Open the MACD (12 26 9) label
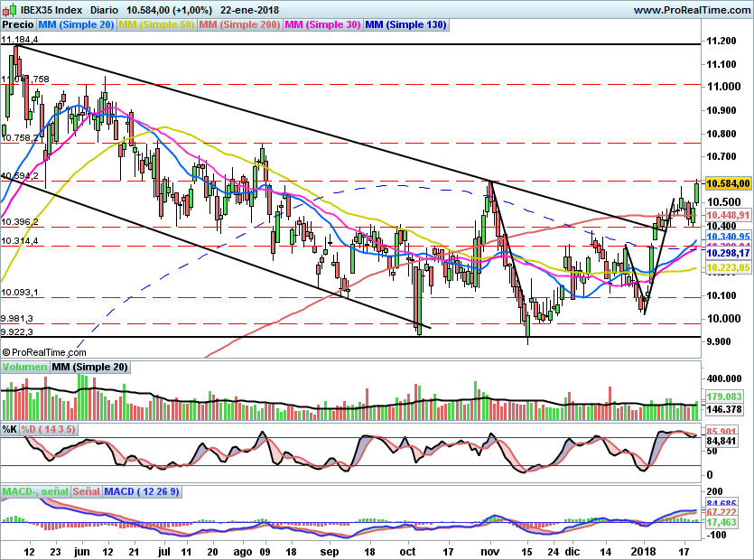The width and height of the screenshot is (754, 560). click(142, 491)
